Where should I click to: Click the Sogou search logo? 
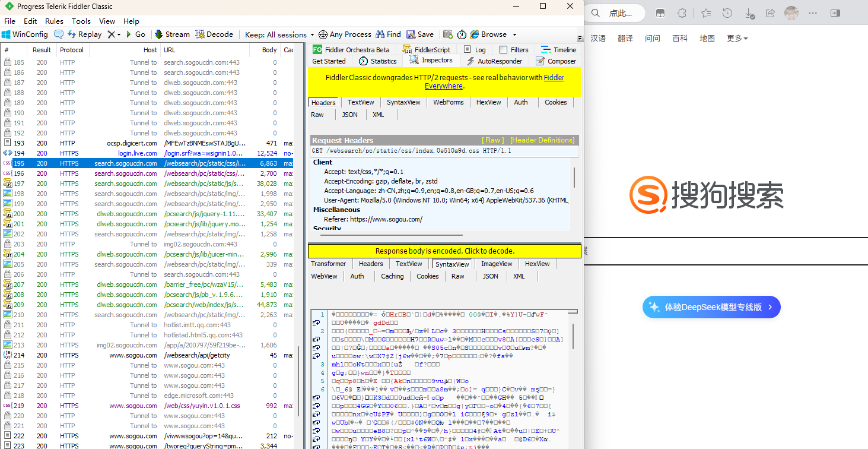707,194
